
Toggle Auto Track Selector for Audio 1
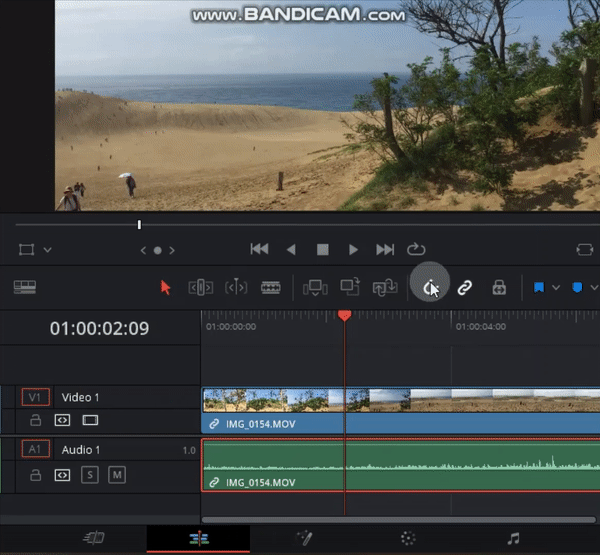(x=62, y=475)
